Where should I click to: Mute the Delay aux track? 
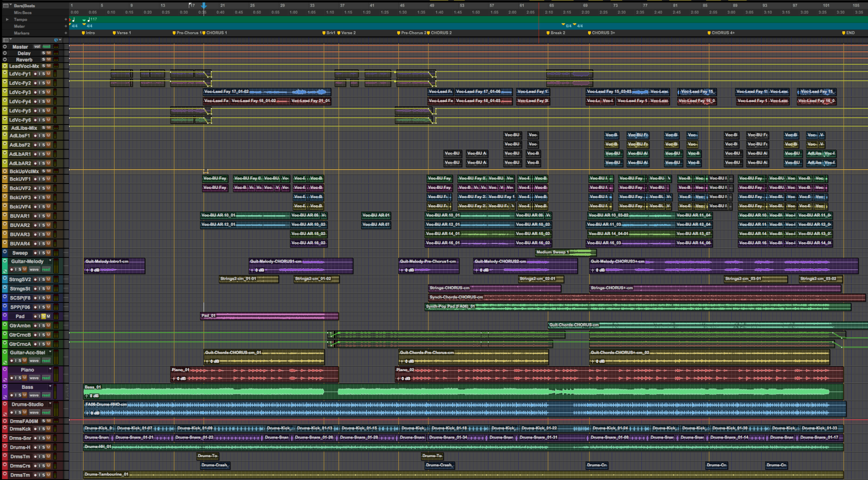(49, 53)
